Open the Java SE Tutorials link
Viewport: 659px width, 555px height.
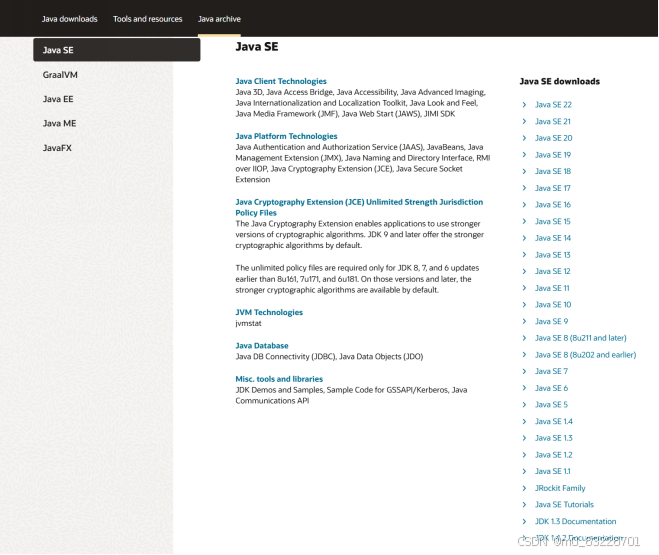[x=564, y=505]
